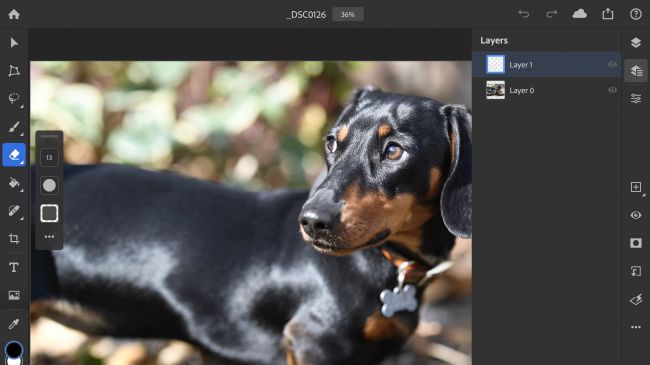The image size is (650, 365).
Task: Open the Help menu
Action: [636, 14]
